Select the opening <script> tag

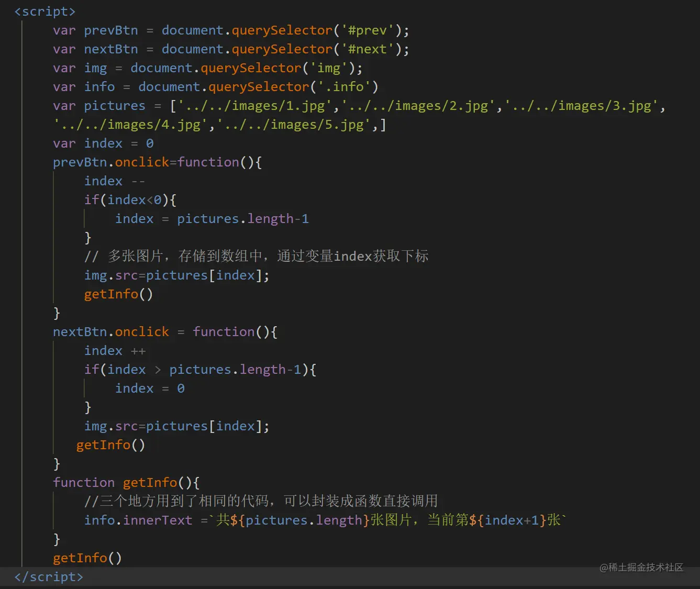44,11
